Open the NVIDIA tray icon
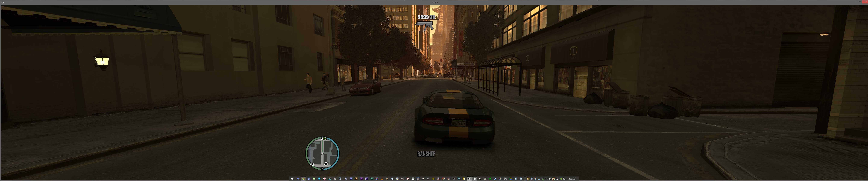The height and width of the screenshot is (181, 868). pos(561,179)
